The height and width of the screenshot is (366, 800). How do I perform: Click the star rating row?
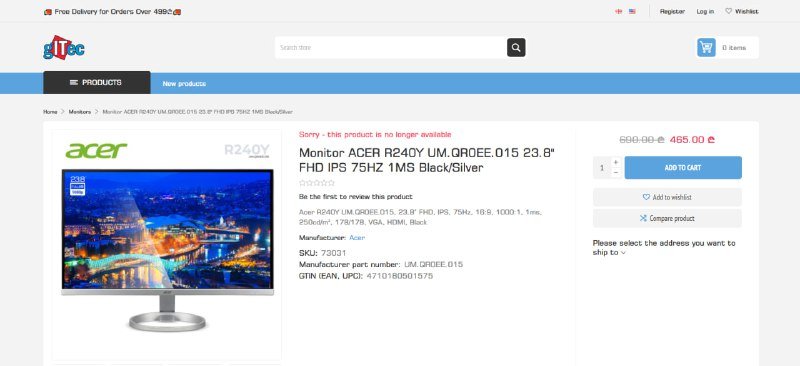(x=317, y=183)
